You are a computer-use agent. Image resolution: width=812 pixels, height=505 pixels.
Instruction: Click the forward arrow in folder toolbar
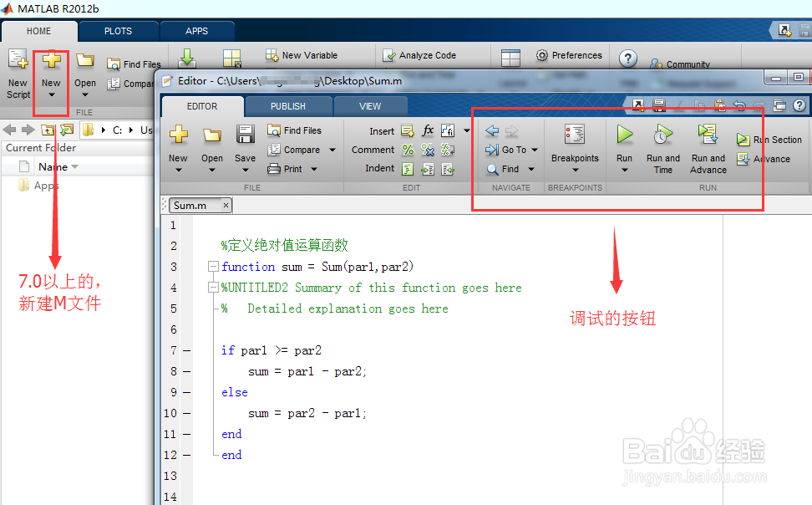point(28,130)
